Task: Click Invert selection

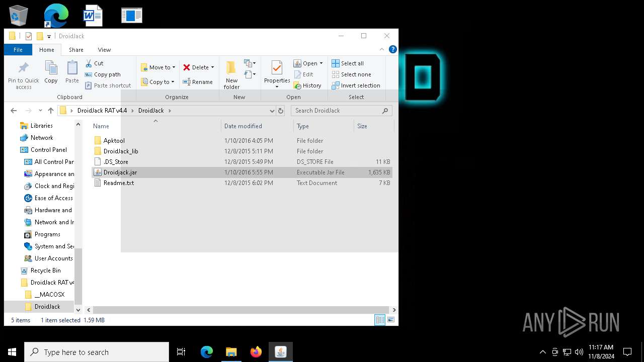Action: (x=356, y=85)
